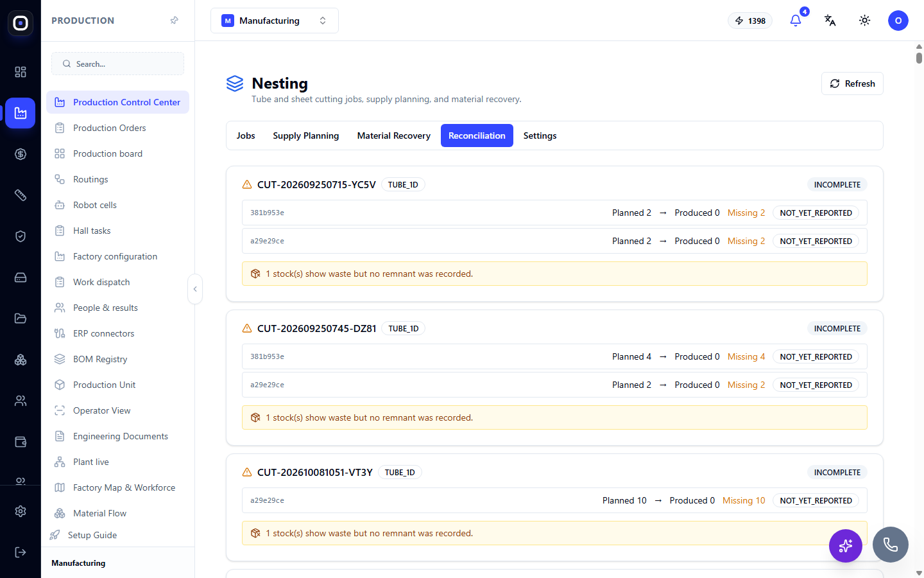This screenshot has height=578, width=924.
Task: Open the stacked cubes icon in the left rail
Action: coord(21,360)
